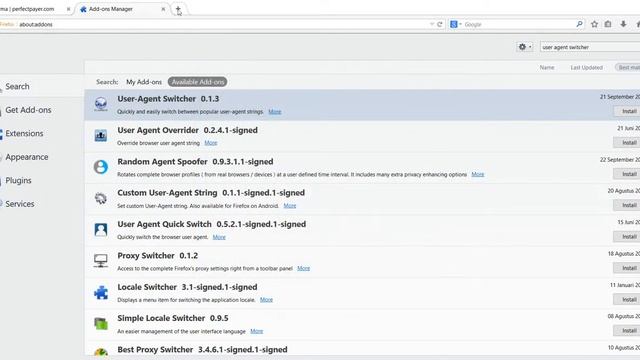
Task: Sort results by Best match
Action: 629,67
